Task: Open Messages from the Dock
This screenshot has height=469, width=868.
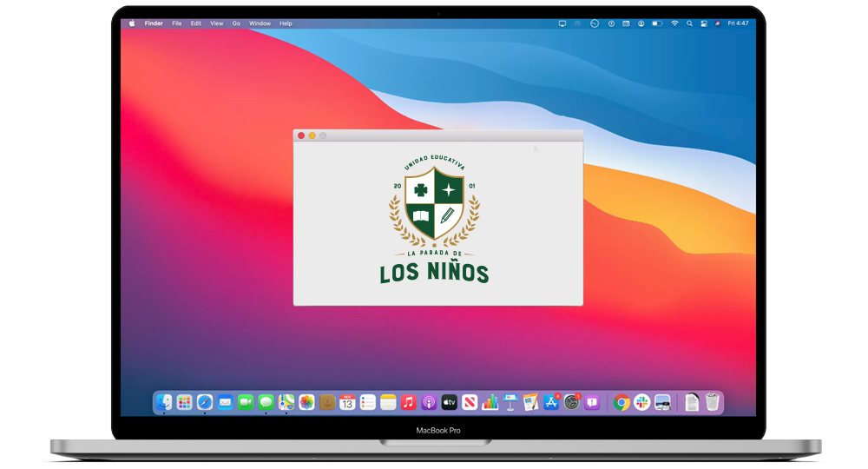Action: tap(266, 402)
